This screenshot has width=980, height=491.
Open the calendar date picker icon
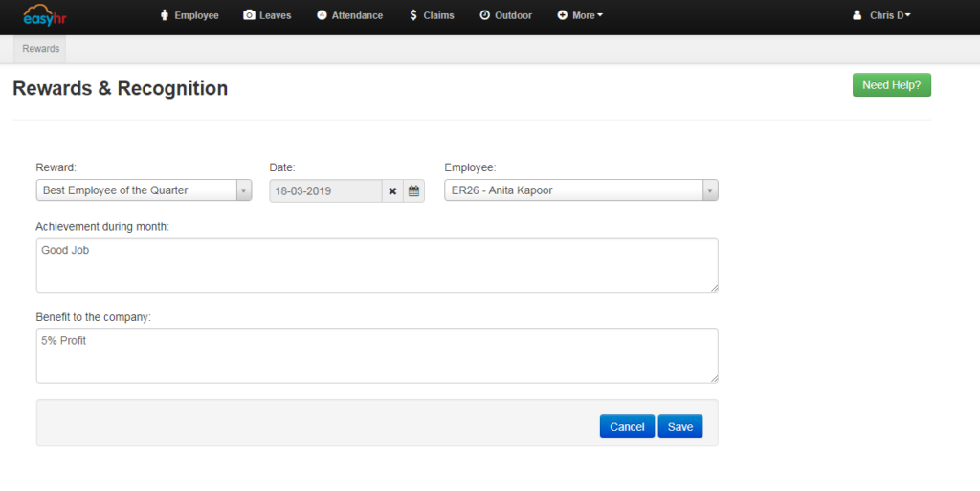click(x=413, y=191)
